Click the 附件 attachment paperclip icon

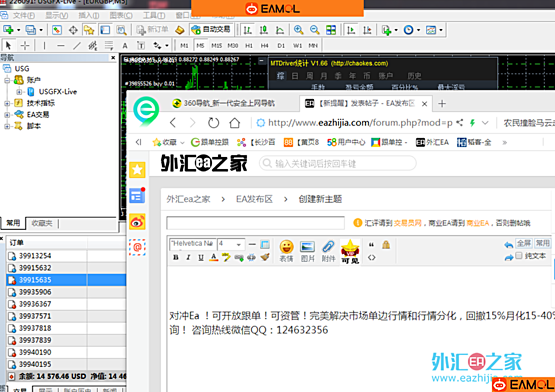click(329, 251)
